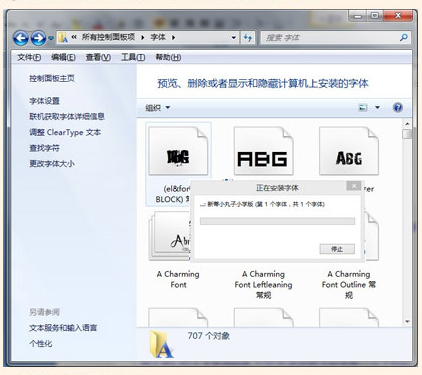
Task: Click the 707 个对象 status text
Action: [x=209, y=336]
